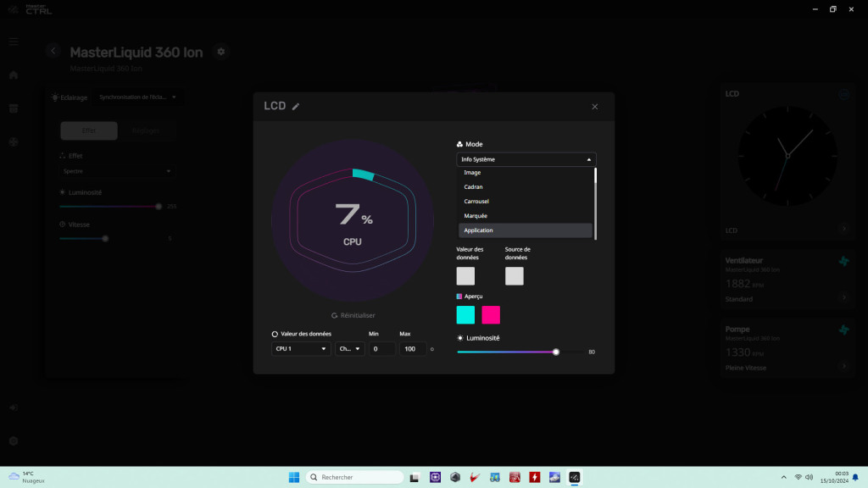Open the hamburger menu in the left sidebar
Screen dimensions: 868x488
[x=14, y=42]
